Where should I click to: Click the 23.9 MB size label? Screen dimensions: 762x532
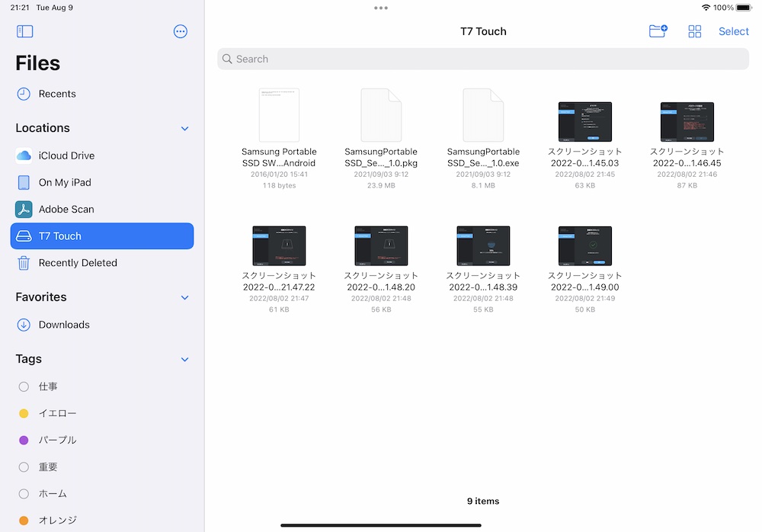[381, 185]
